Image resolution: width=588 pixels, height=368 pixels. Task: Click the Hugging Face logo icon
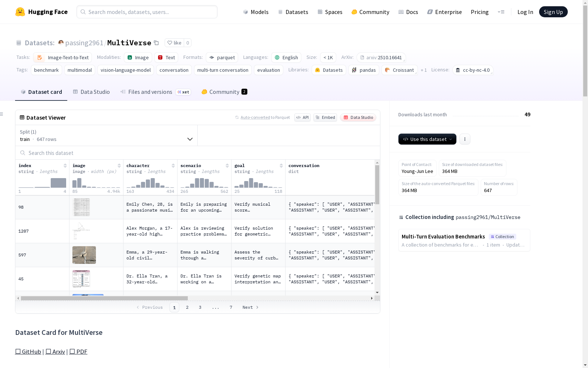click(x=20, y=12)
